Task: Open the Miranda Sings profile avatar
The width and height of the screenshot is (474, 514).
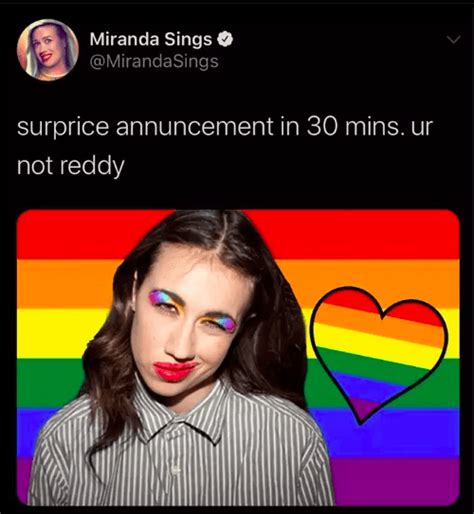Action: pos(48,50)
